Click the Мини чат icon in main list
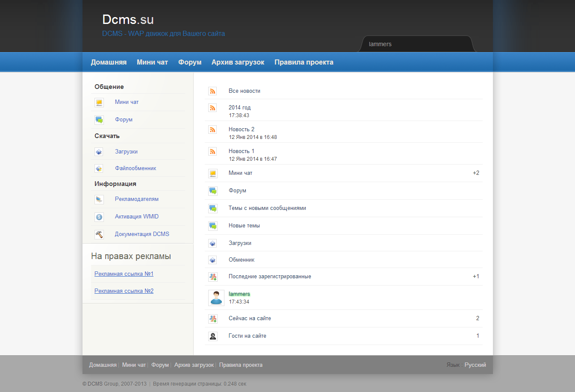 [213, 174]
